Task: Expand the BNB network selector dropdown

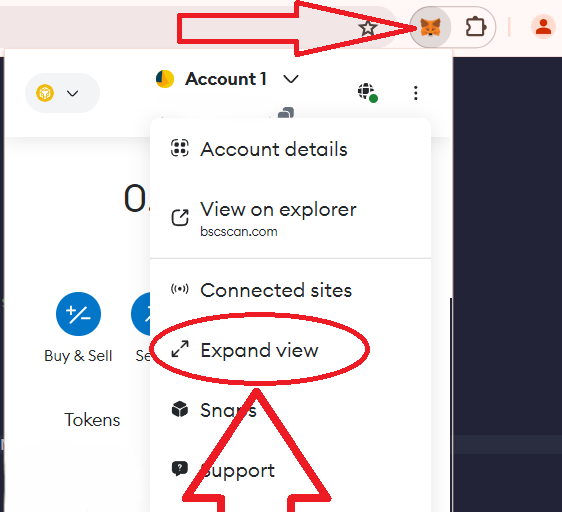Action: click(62, 93)
